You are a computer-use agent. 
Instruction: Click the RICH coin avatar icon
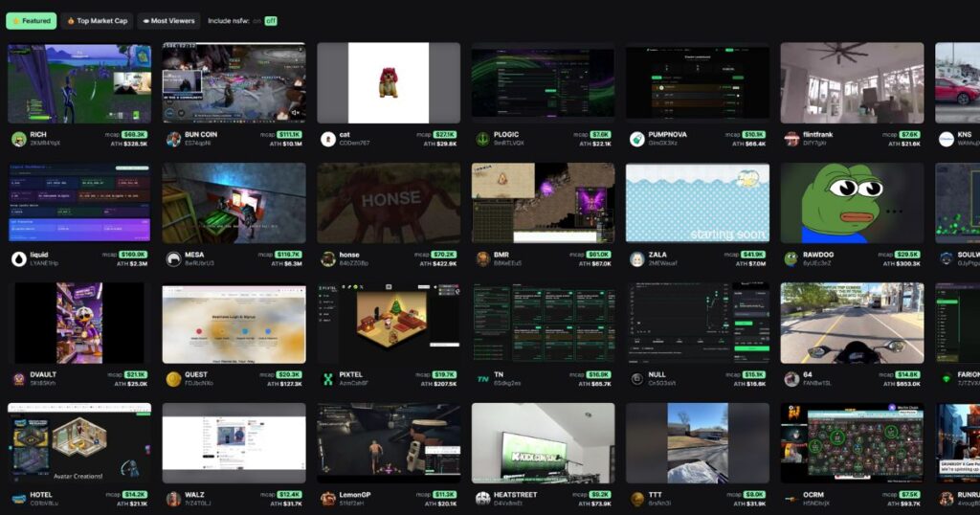click(x=18, y=139)
